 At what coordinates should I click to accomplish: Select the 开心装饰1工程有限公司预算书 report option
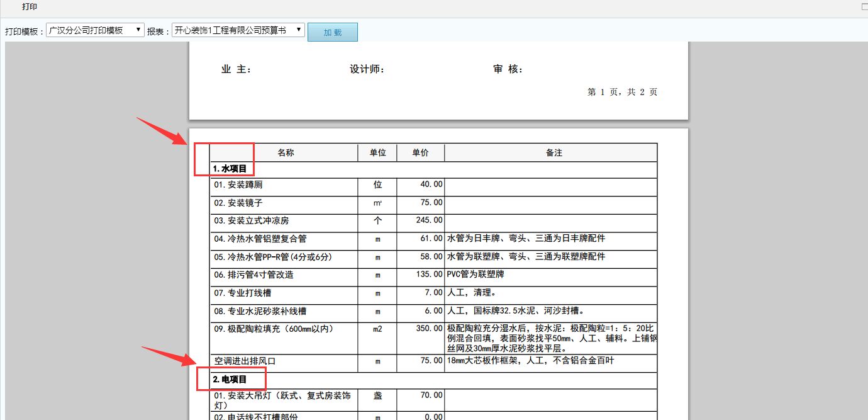click(236, 29)
